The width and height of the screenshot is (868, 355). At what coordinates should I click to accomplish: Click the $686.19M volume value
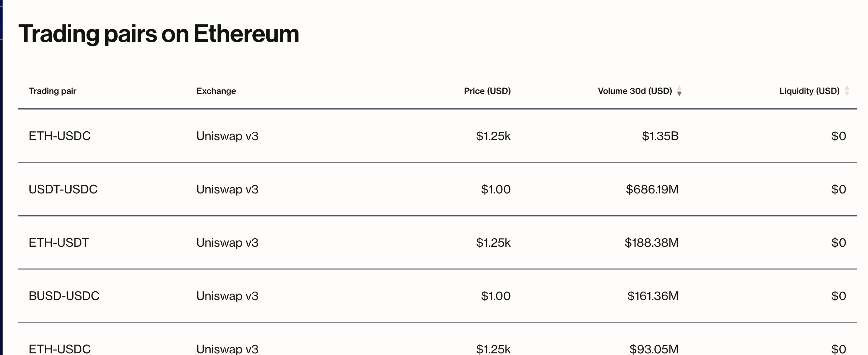(652, 189)
